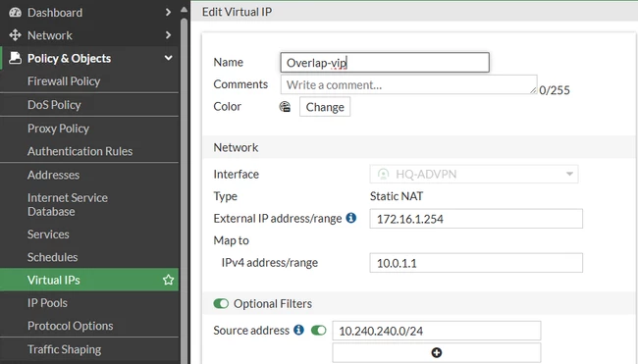Click the sidebar scroll up arrow
Viewport: 638px width, 364px height.
coord(184,10)
